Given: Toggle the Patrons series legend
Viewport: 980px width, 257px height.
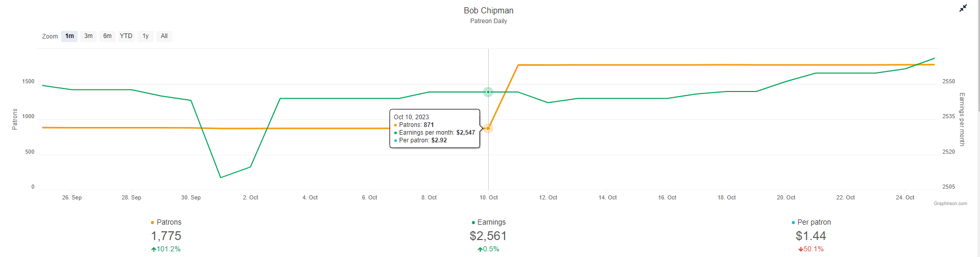Looking at the screenshot, I should [169, 222].
